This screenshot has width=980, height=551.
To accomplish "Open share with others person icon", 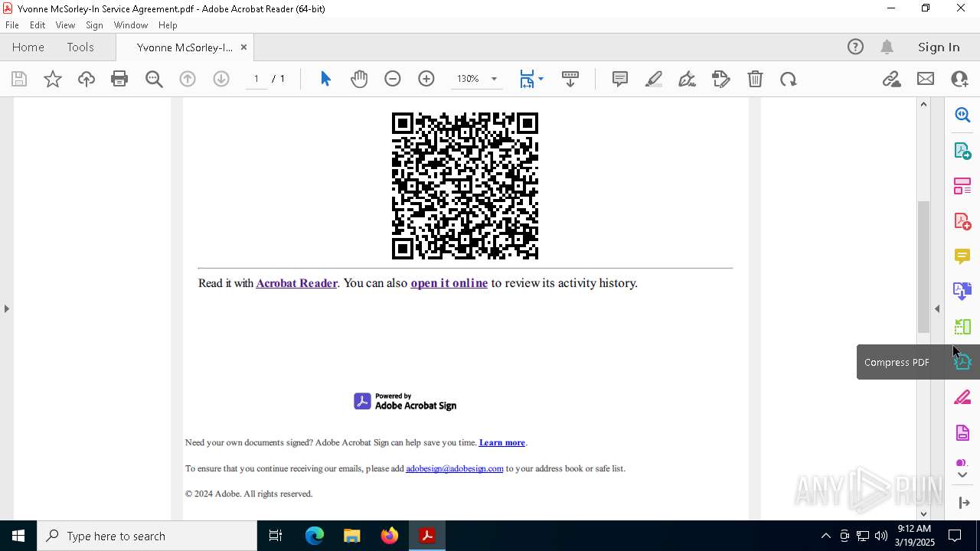I will (x=959, y=79).
